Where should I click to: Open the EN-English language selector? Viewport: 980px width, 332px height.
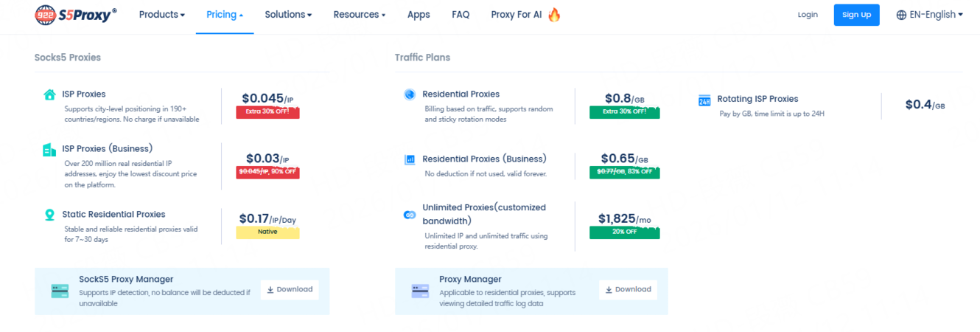tap(929, 15)
